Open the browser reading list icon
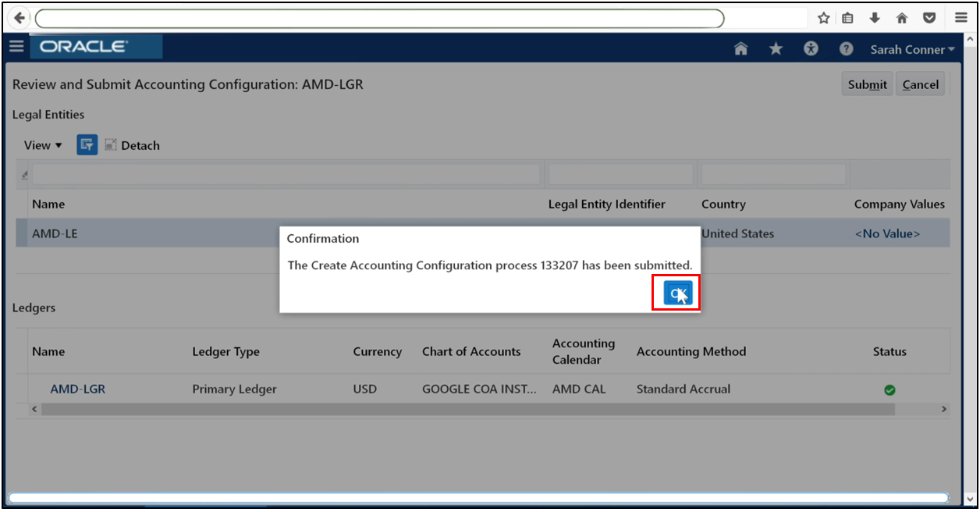Image resolution: width=980 pixels, height=512 pixels. click(849, 16)
